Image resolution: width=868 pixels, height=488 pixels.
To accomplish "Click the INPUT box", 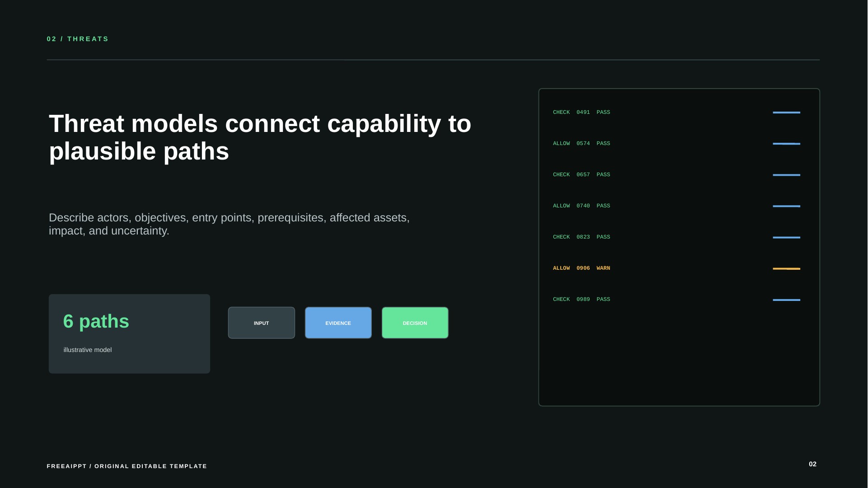I will click(261, 323).
